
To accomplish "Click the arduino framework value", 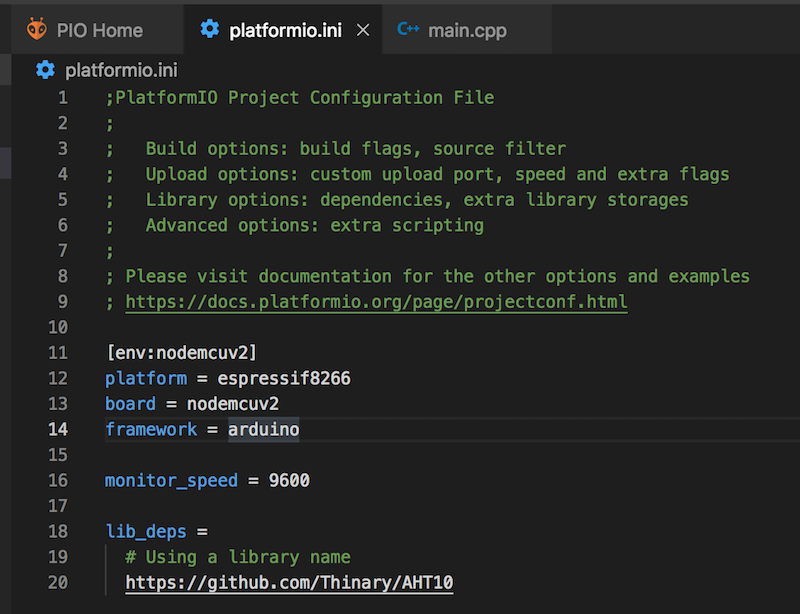I will coord(263,429).
